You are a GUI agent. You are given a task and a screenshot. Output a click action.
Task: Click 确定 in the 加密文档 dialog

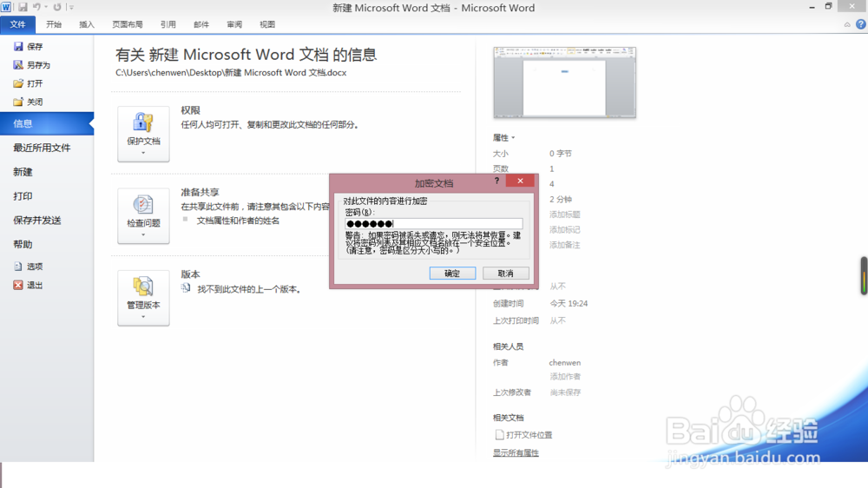pos(452,273)
